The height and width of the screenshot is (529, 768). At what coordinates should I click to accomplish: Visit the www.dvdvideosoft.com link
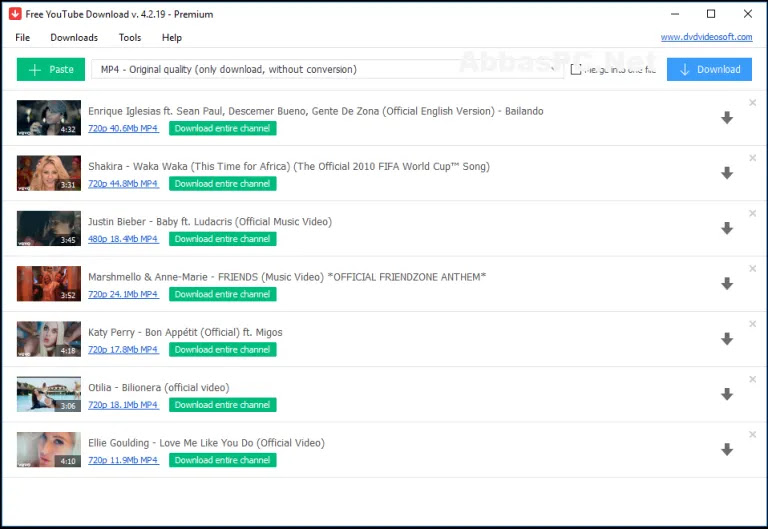point(706,37)
